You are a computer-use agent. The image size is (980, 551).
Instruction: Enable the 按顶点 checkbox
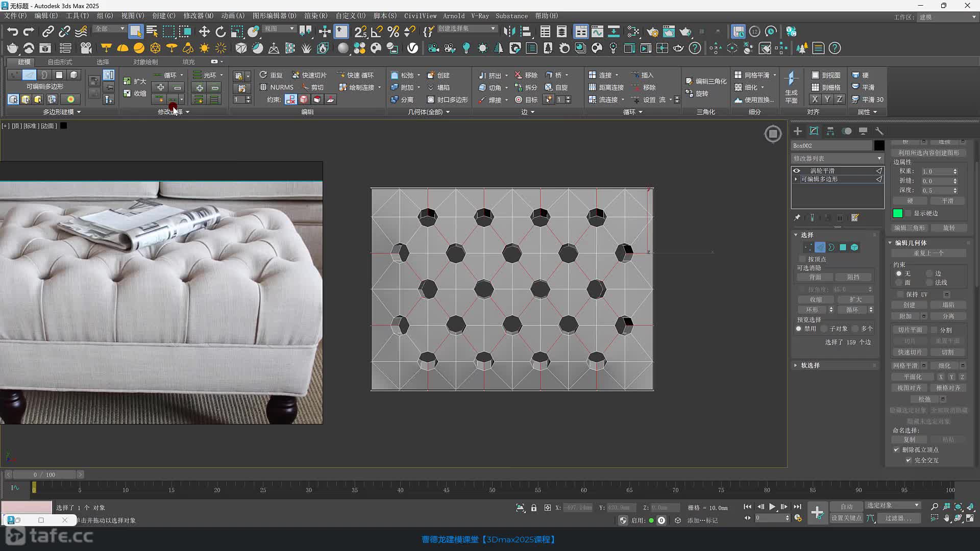coord(802,259)
